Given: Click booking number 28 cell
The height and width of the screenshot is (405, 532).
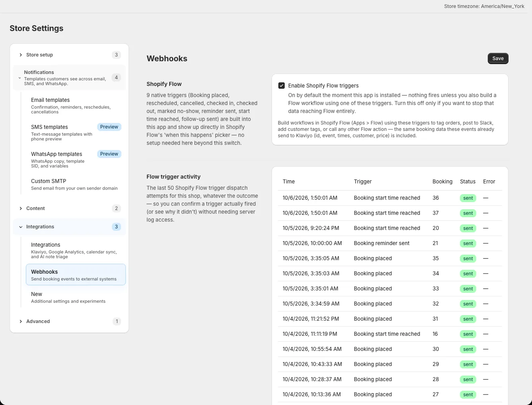Looking at the screenshot, I should pos(436,379).
